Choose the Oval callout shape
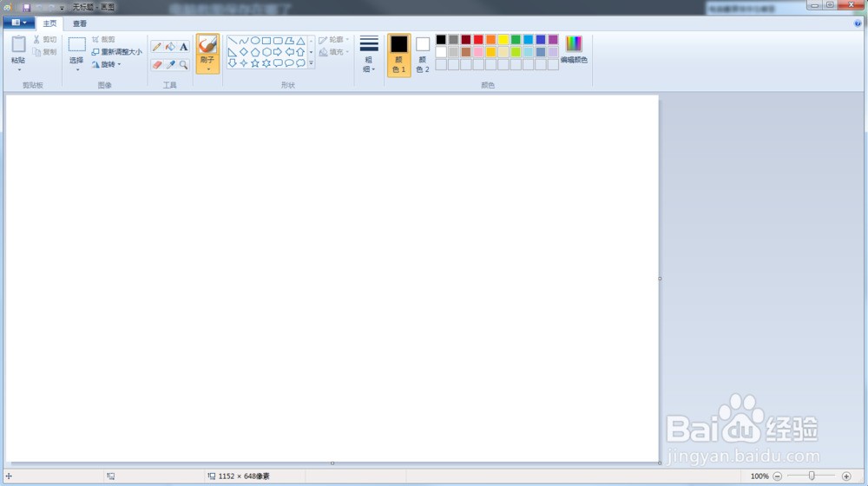This screenshot has height=486, width=868. pos(289,63)
